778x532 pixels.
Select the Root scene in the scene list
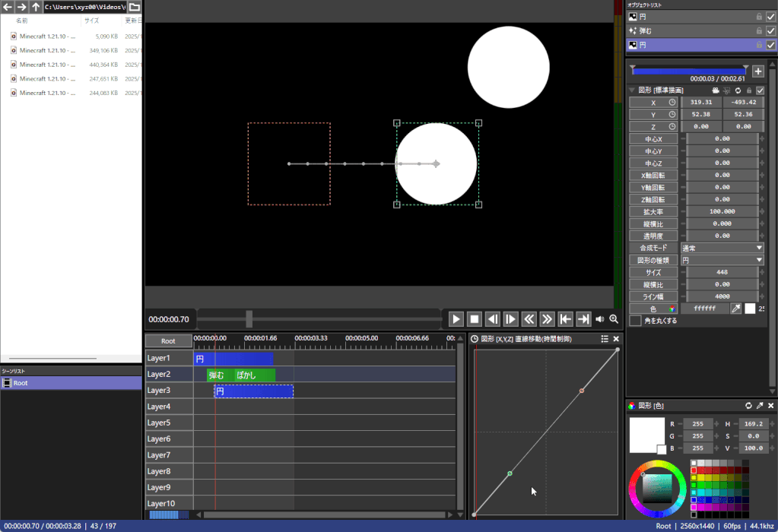point(21,383)
